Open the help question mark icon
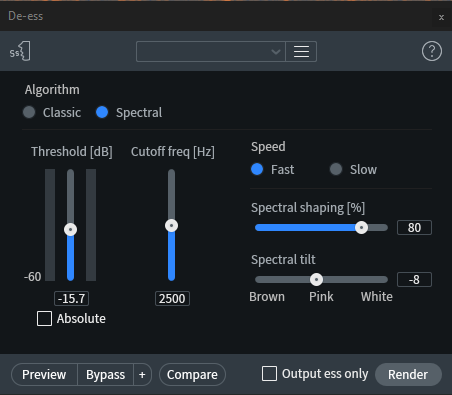Image resolution: width=452 pixels, height=395 pixels. (432, 51)
